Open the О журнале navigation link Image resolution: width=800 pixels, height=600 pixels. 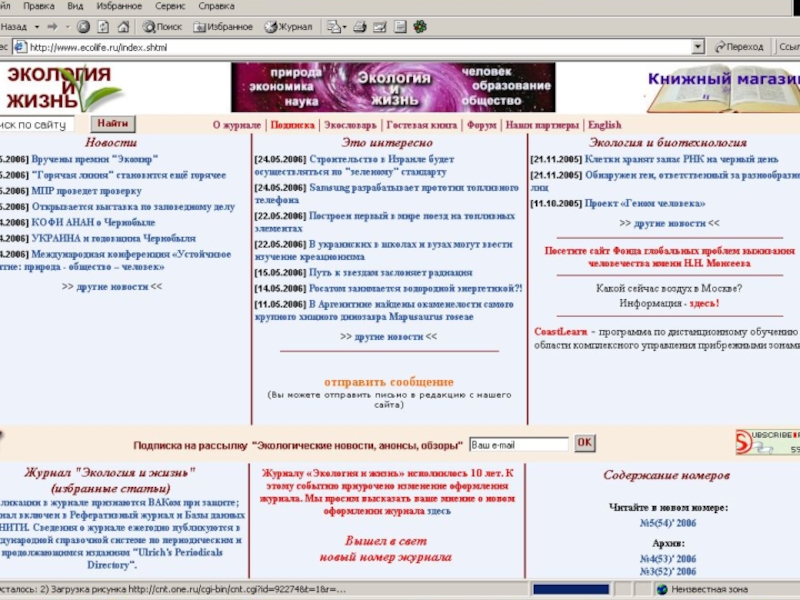pyautogui.click(x=237, y=125)
